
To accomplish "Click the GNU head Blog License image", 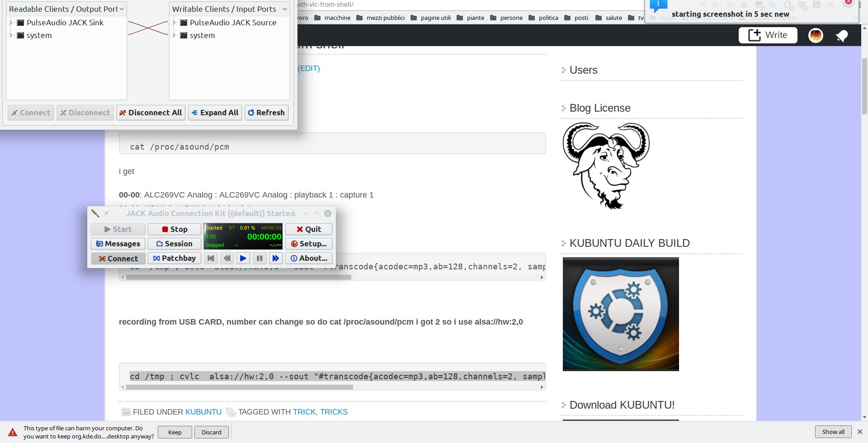I will 606,165.
